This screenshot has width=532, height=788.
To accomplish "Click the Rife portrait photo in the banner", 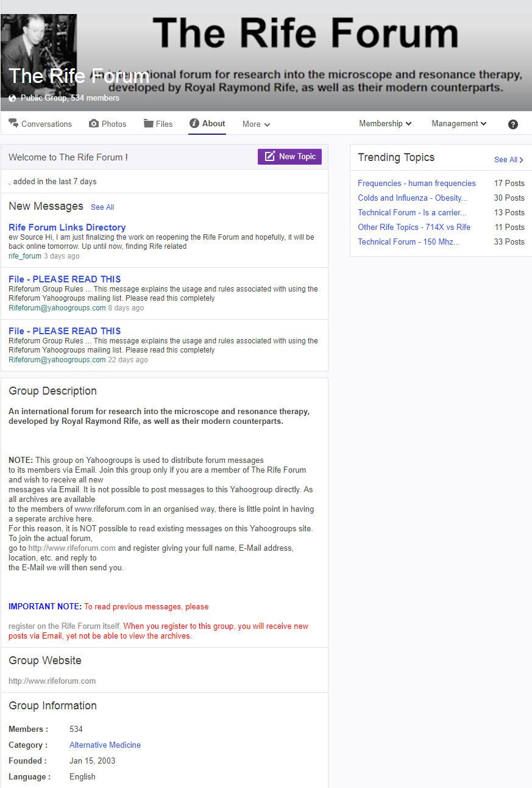I will (38, 55).
